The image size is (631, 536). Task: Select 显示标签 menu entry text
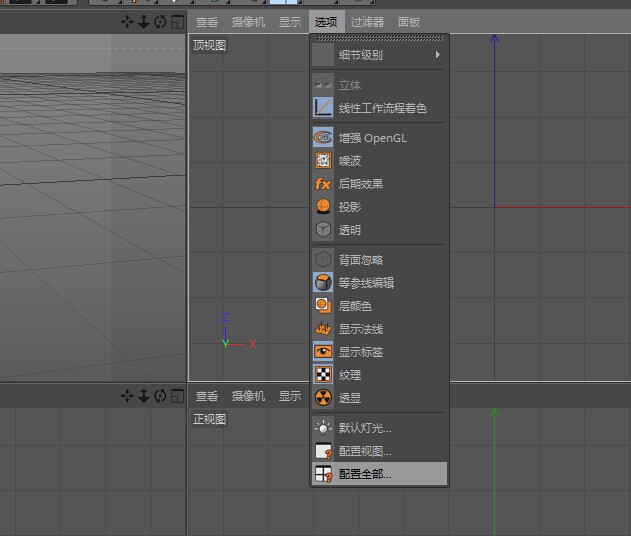[x=361, y=352]
